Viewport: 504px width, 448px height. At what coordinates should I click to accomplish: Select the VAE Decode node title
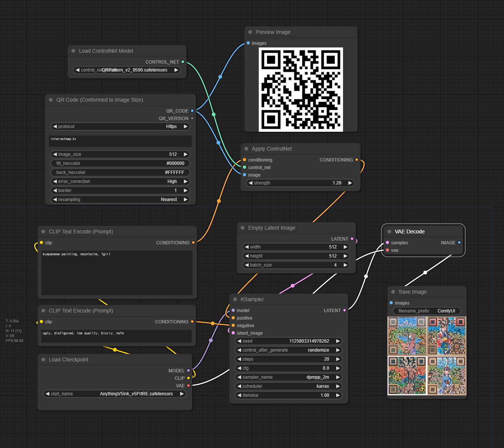tap(410, 232)
